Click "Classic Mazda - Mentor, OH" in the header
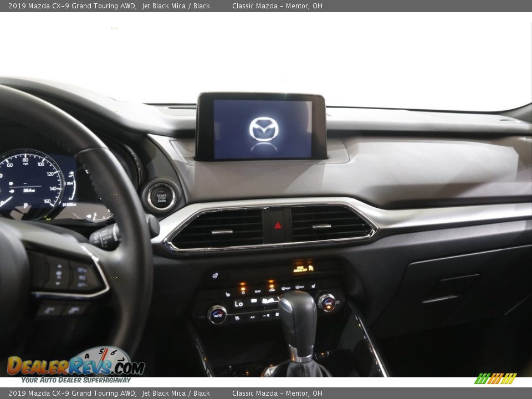The width and height of the screenshot is (532, 399). click(277, 6)
